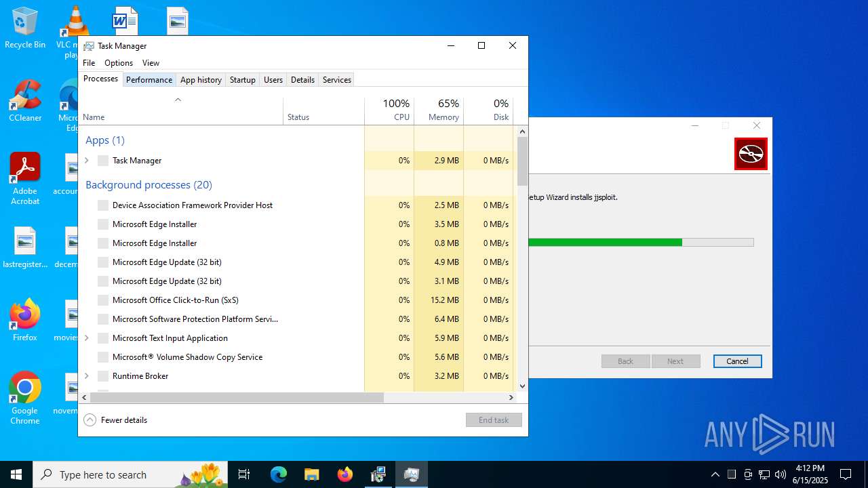Click the Task Manager horizontal scrollbar thumb
The height and width of the screenshot is (488, 868).
(237, 398)
